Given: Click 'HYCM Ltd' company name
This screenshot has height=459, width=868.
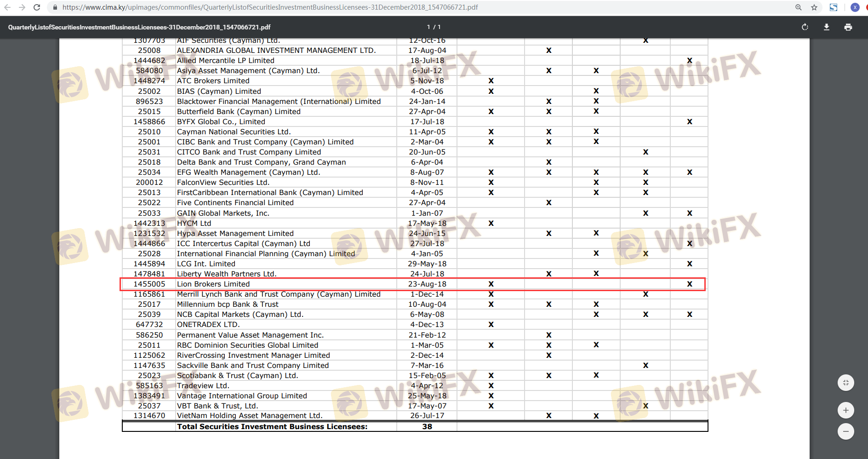Looking at the screenshot, I should 194,224.
